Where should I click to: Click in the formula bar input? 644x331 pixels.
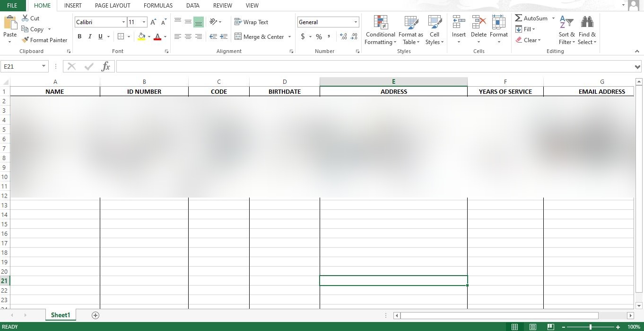point(375,67)
